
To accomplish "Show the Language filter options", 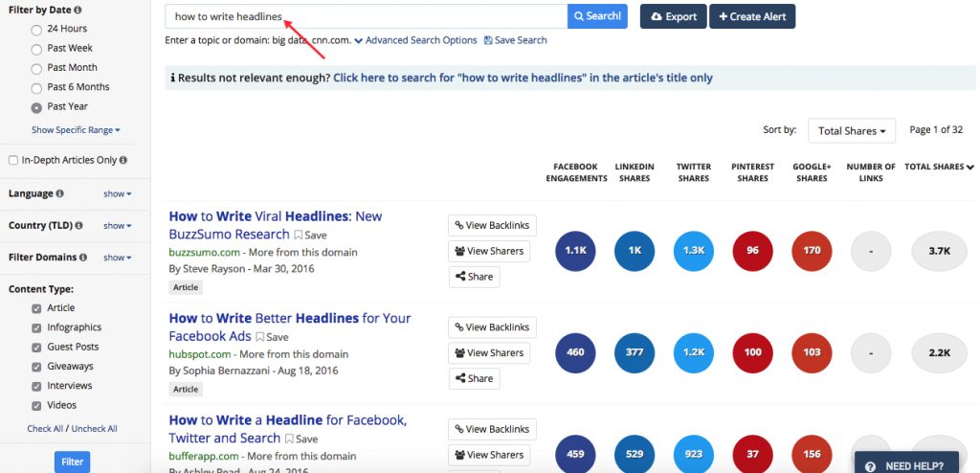I will (x=118, y=194).
